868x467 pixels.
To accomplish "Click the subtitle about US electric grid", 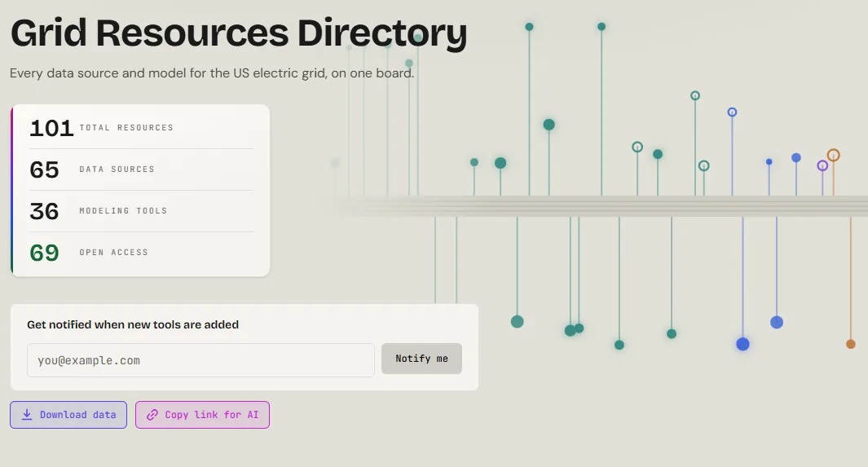I will click(212, 73).
